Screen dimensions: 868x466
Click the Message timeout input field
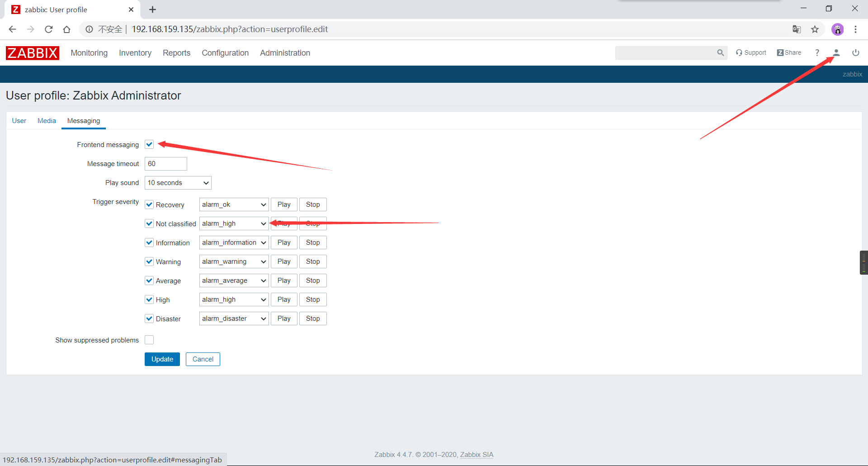tap(166, 164)
